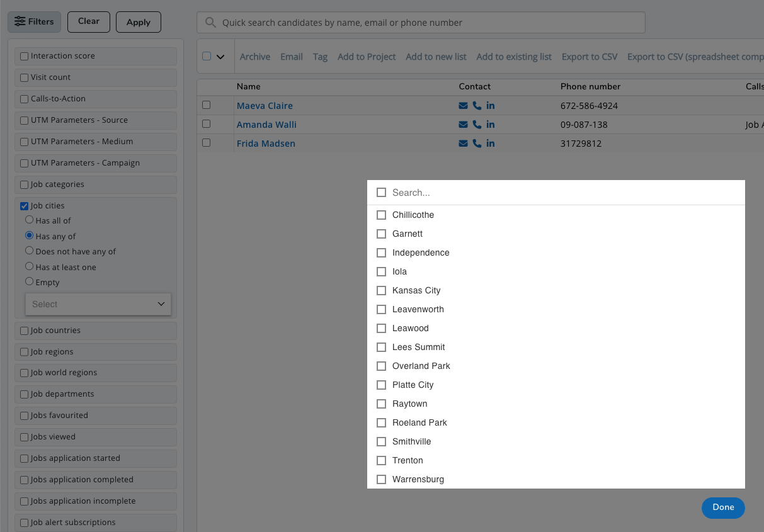Choose 'Does not have any of' option

[30, 251]
